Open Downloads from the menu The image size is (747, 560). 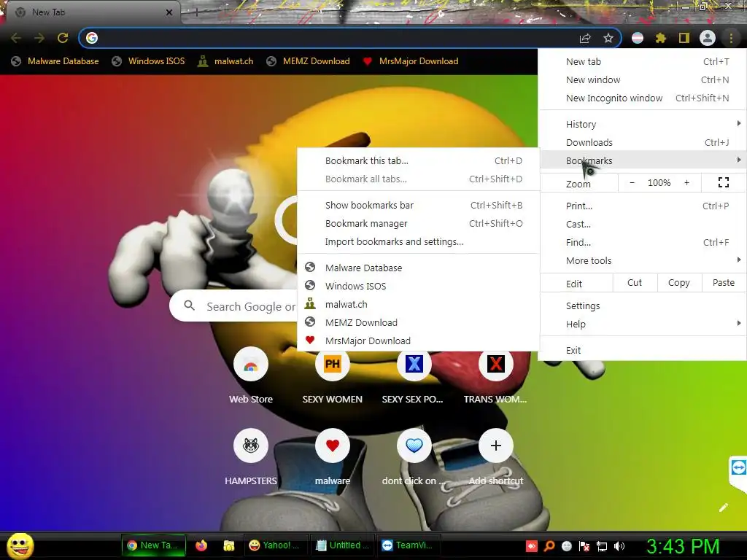tap(643, 142)
